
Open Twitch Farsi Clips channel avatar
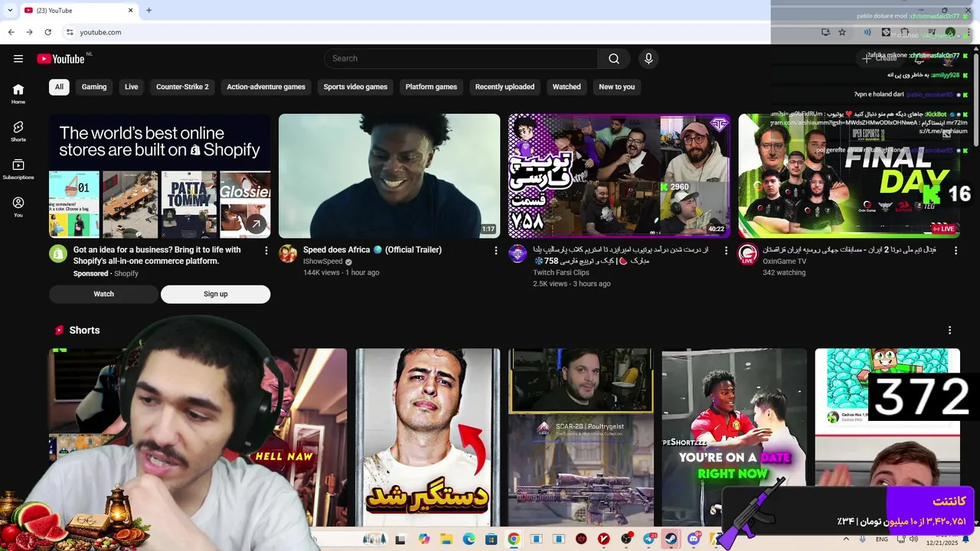pyautogui.click(x=518, y=254)
